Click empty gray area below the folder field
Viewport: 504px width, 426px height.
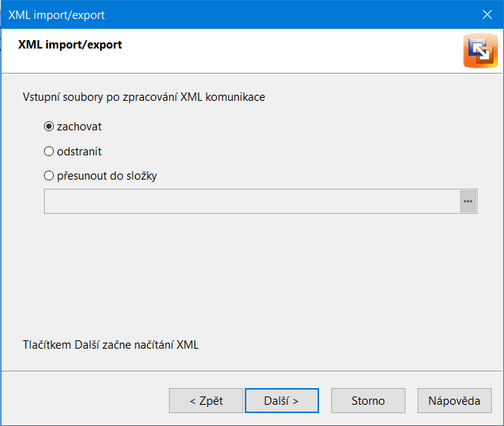click(252, 274)
